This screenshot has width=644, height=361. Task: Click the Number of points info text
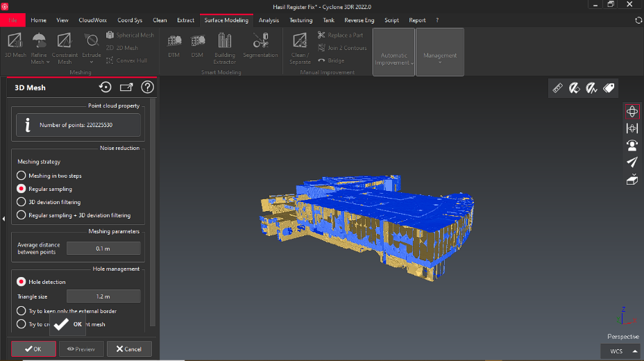76,125
